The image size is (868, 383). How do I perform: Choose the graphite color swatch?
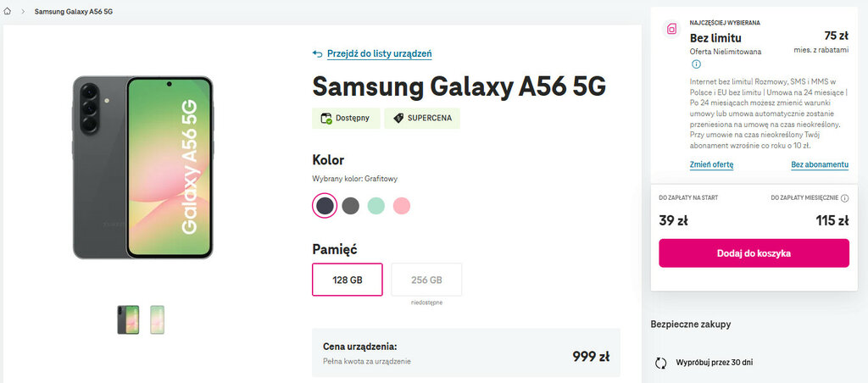click(325, 206)
